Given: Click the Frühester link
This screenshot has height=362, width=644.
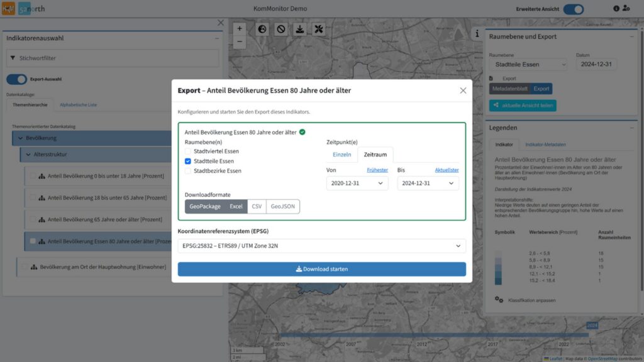Looking at the screenshot, I should click(377, 170).
